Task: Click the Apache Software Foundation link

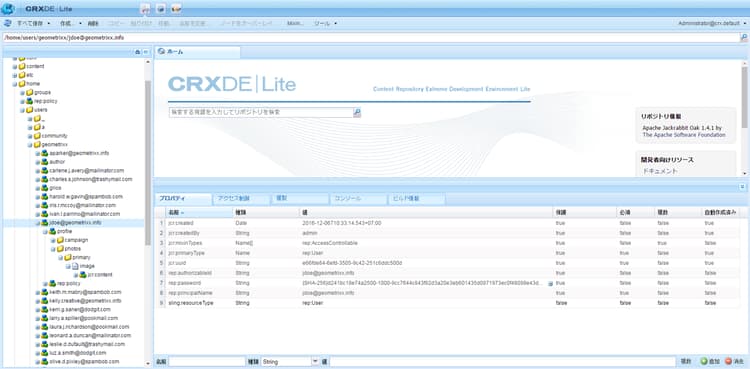Action: [x=684, y=135]
